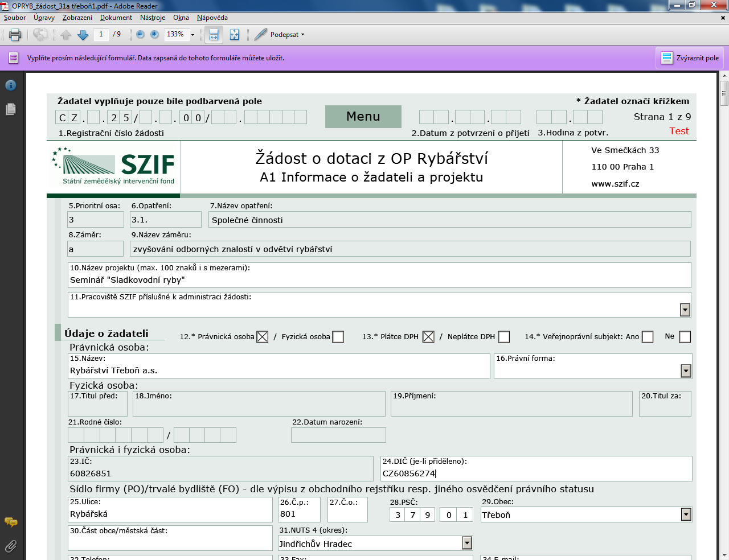Open the Pages panel icon in sidebar
The image size is (729, 560).
pos(11,109)
